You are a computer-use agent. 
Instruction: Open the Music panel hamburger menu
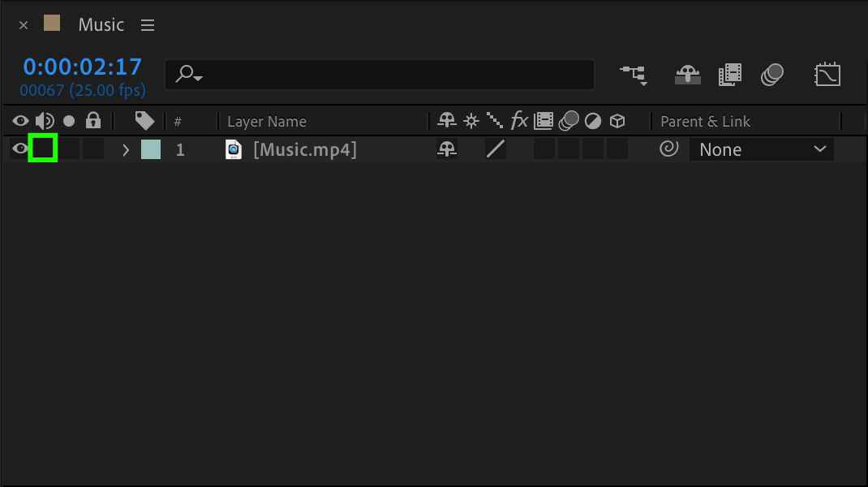148,25
